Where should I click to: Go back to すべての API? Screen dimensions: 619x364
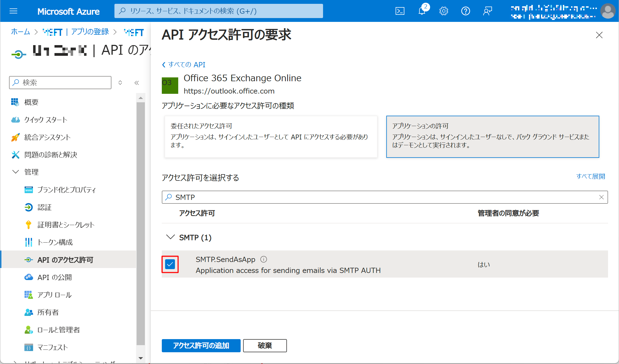(x=184, y=65)
